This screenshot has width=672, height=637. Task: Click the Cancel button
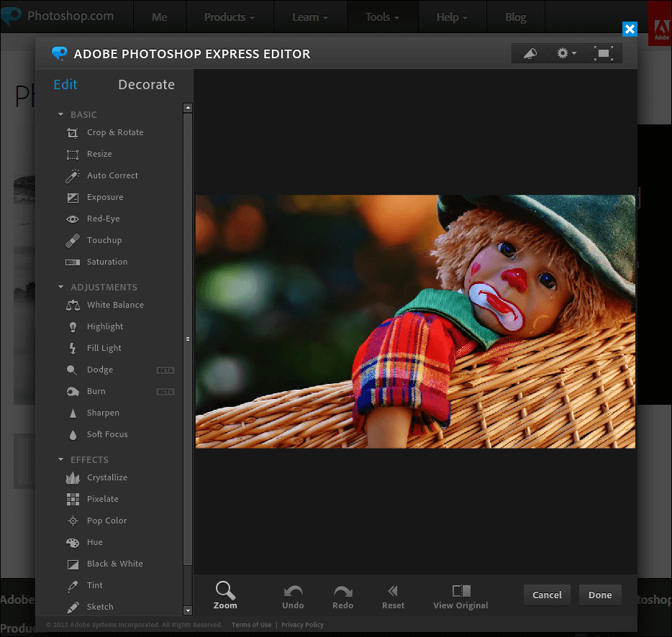[547, 595]
